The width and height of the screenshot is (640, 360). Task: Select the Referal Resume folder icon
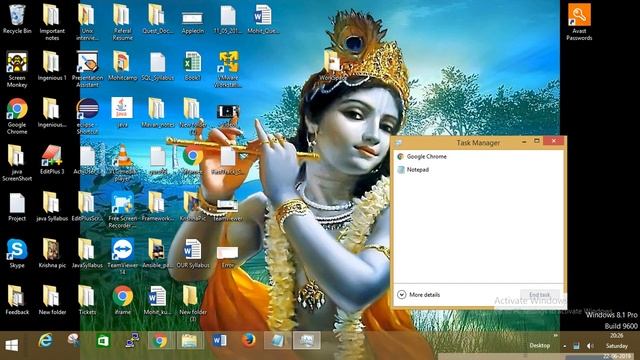[122, 22]
